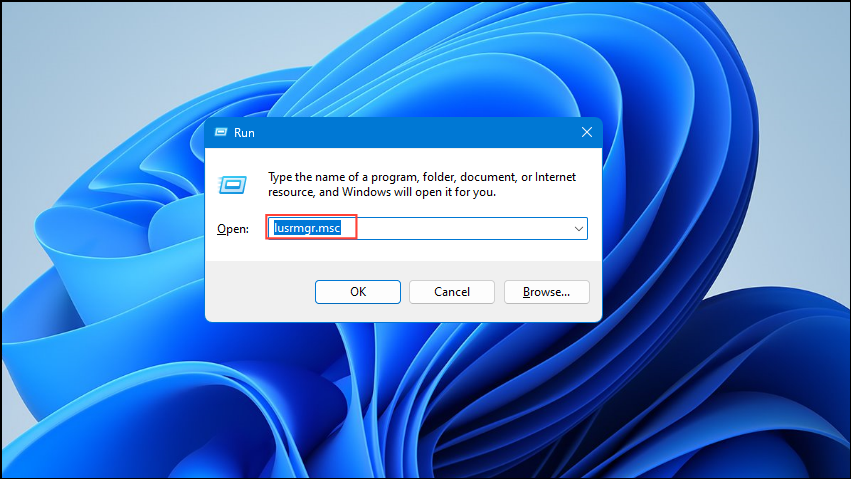
Task: Expand the Open field history dropdown
Action: coord(579,229)
